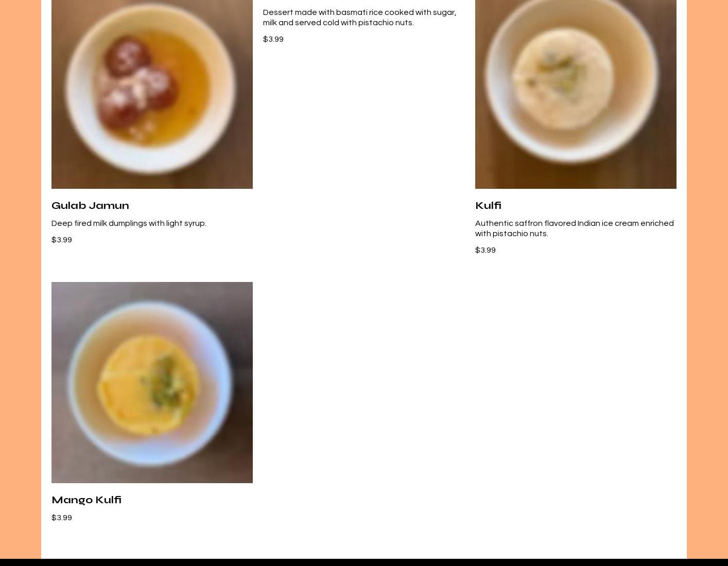This screenshot has width=728, height=566.
Task: Click the deep fried milk dumplings description
Action: point(129,223)
